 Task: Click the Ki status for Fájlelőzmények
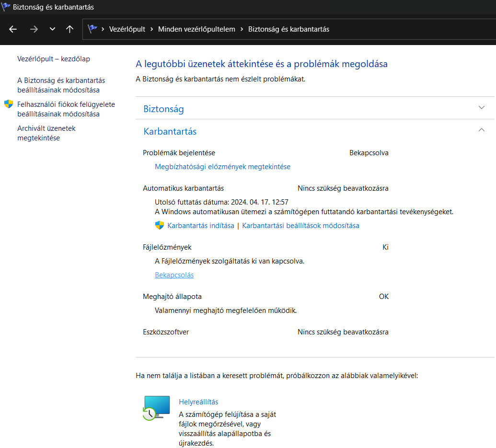point(385,247)
